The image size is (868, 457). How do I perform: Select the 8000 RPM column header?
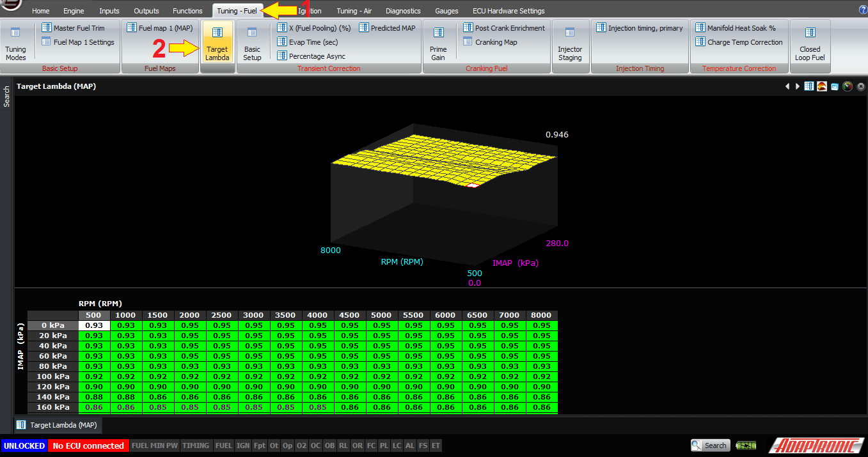542,315
